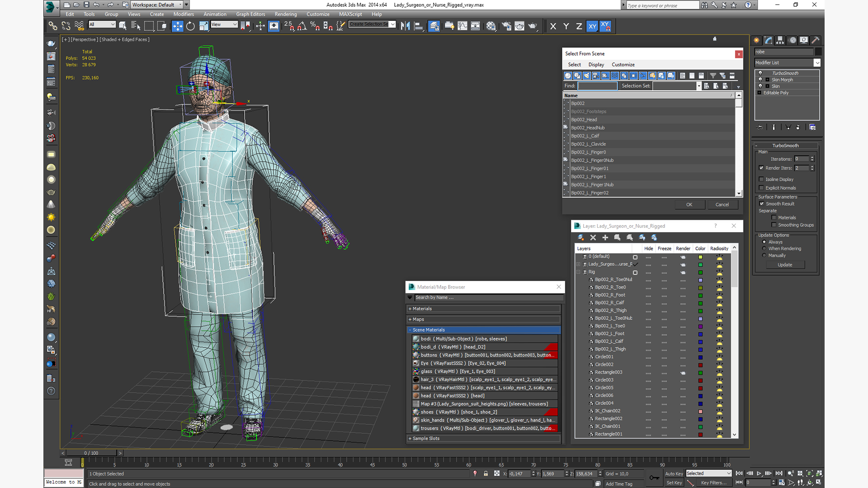
Task: Constrain to Z axis button
Action: [x=579, y=26]
